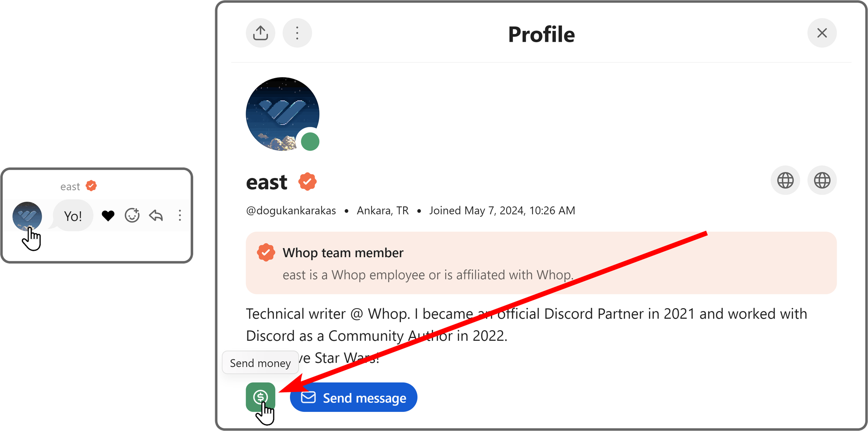Open the profile three-dot options menu
868x431 pixels.
(297, 33)
